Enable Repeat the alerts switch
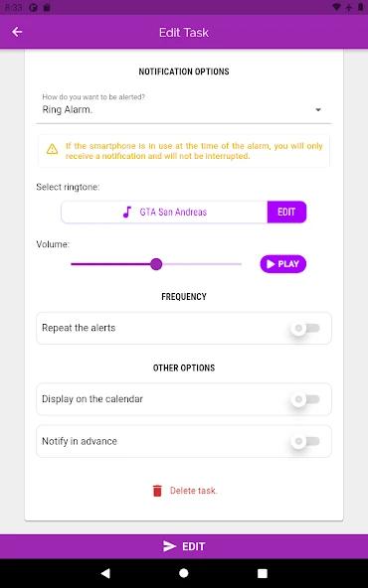This screenshot has width=368, height=588. pyautogui.click(x=305, y=328)
